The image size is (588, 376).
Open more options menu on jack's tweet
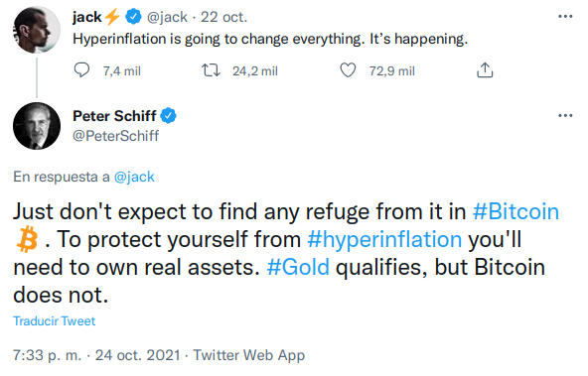tap(565, 16)
